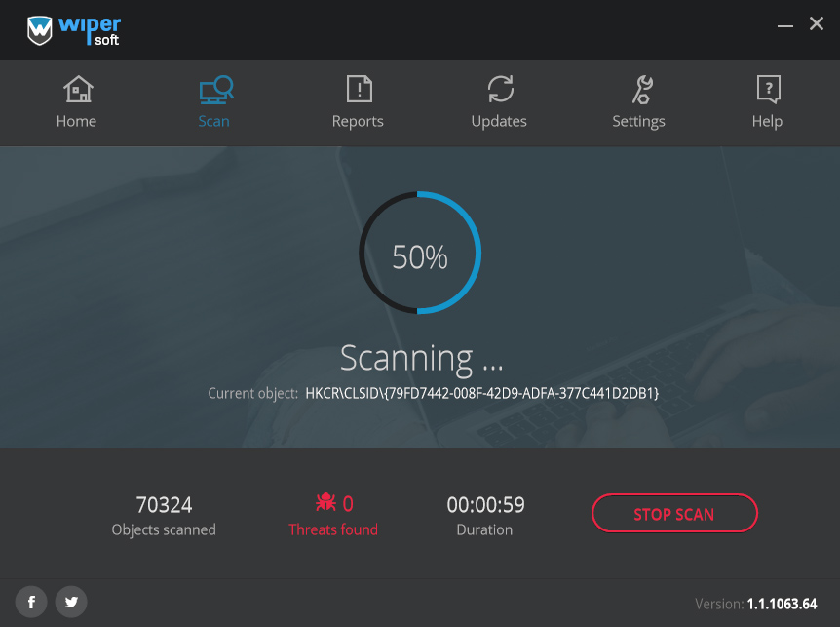Switch to the Home tab
Viewport: 840px width, 627px height.
[x=76, y=102]
